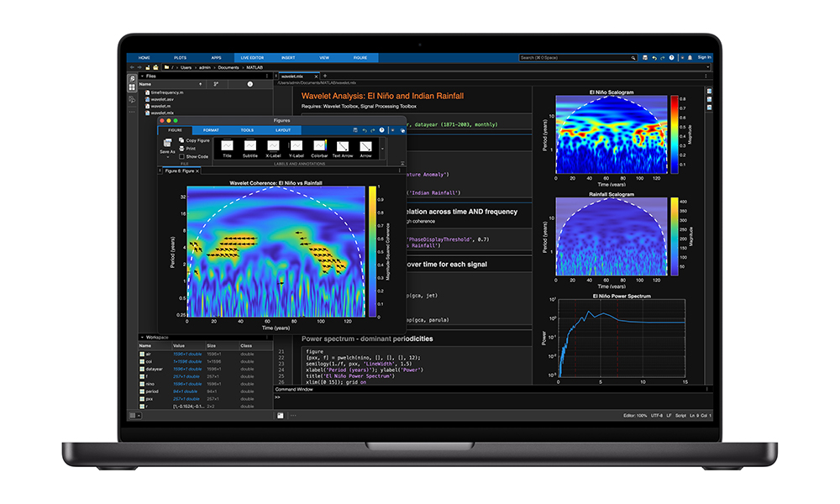Click the Copy Figure icon
Screen dimensions: 840x504
tap(181, 140)
